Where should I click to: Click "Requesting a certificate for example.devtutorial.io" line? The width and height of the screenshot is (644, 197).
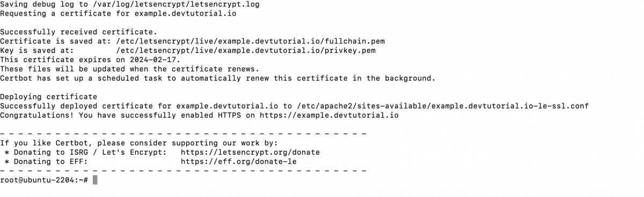click(x=118, y=13)
